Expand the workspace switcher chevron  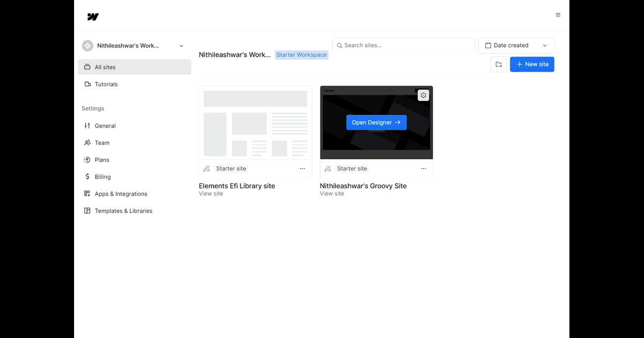point(181,46)
